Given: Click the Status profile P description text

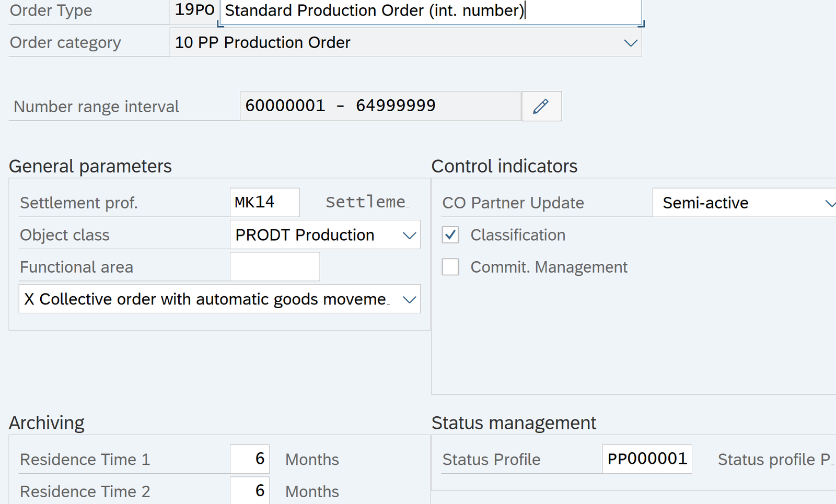Looking at the screenshot, I should [773, 460].
